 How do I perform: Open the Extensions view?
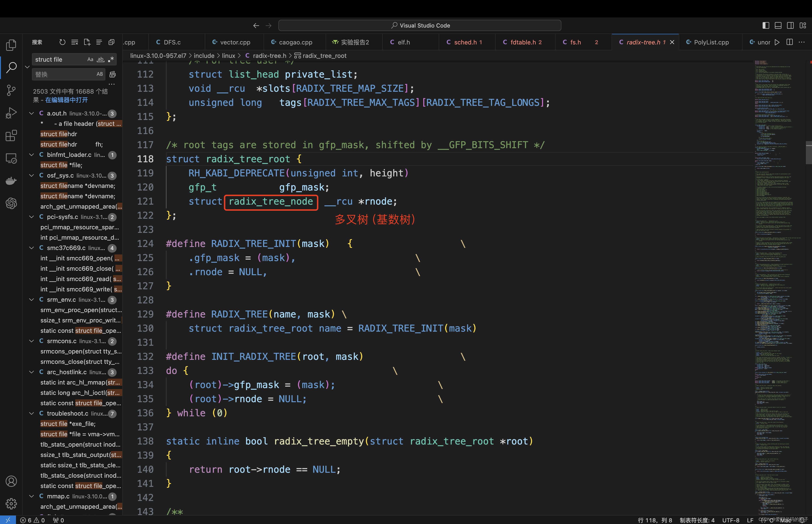pos(11,135)
